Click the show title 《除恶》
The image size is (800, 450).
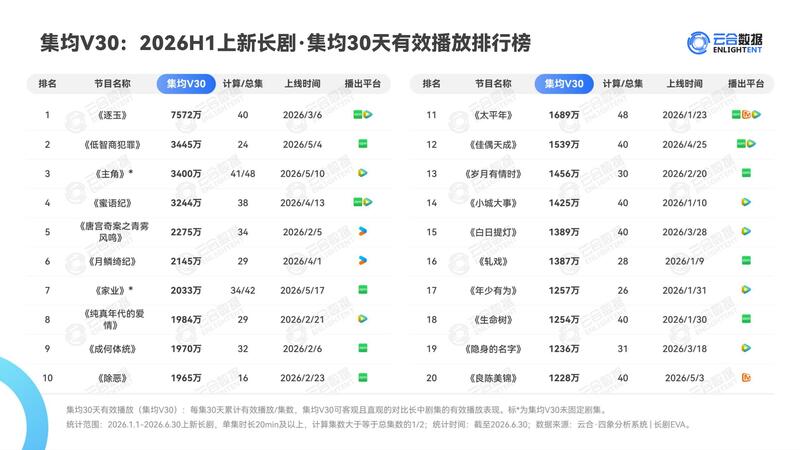[x=112, y=378]
